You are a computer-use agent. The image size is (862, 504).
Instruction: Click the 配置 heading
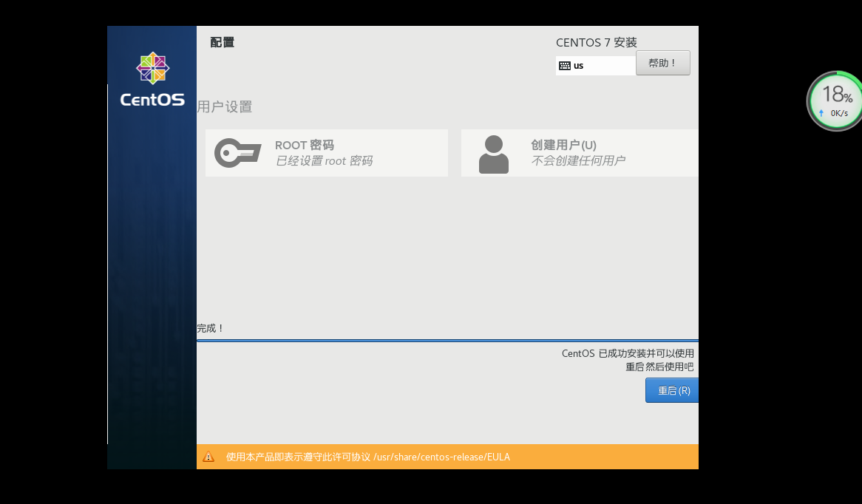[x=222, y=42]
